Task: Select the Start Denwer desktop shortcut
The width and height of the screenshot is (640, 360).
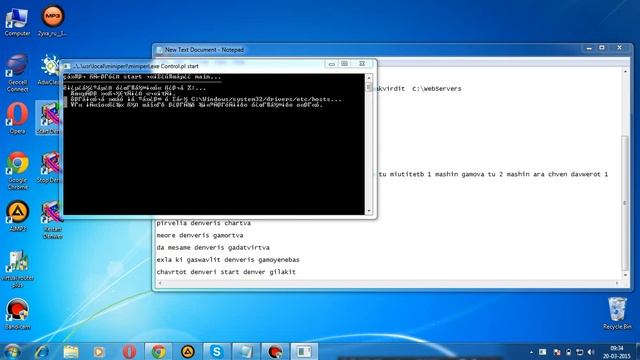Action: pos(49,118)
